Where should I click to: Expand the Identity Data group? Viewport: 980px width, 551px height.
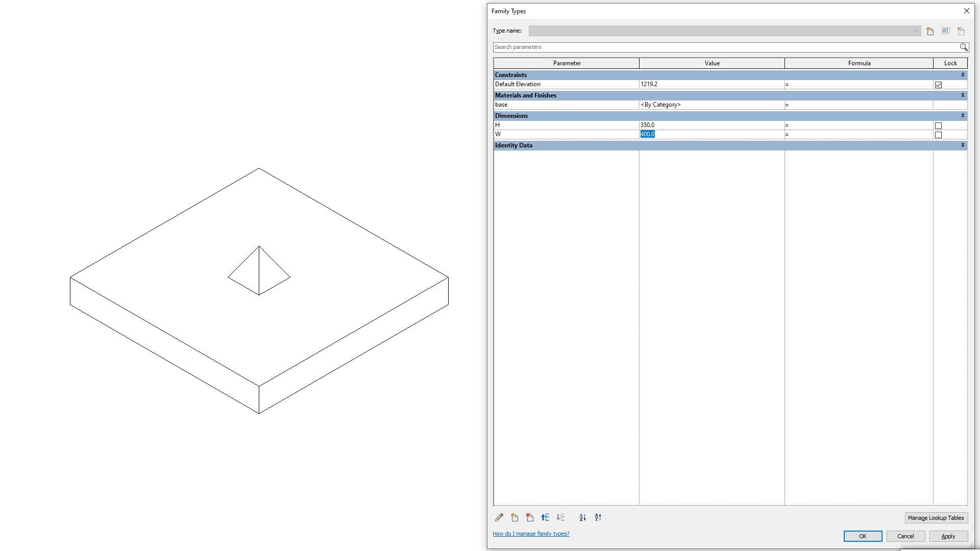pyautogui.click(x=963, y=145)
